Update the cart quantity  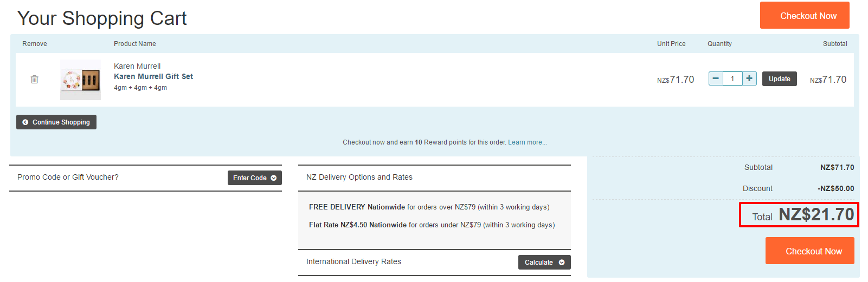[779, 78]
